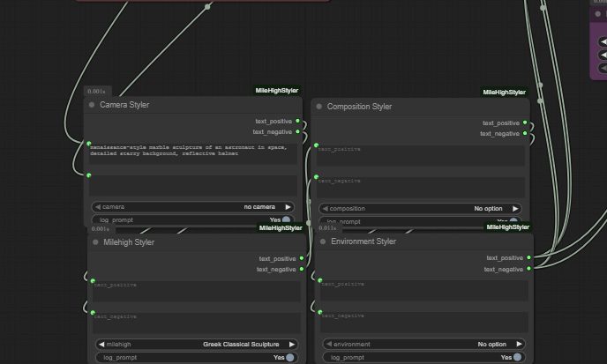Click Milehigh Styler text_positive input port

pos(93,281)
